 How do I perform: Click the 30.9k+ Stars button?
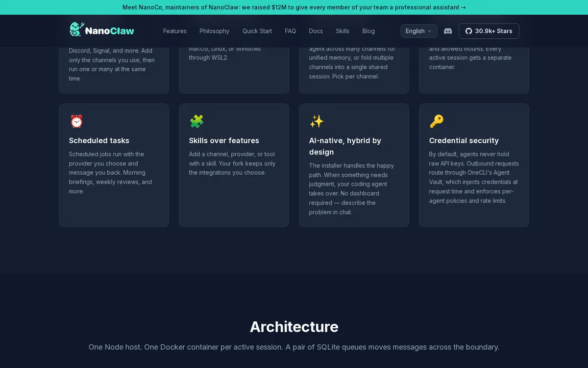[489, 31]
